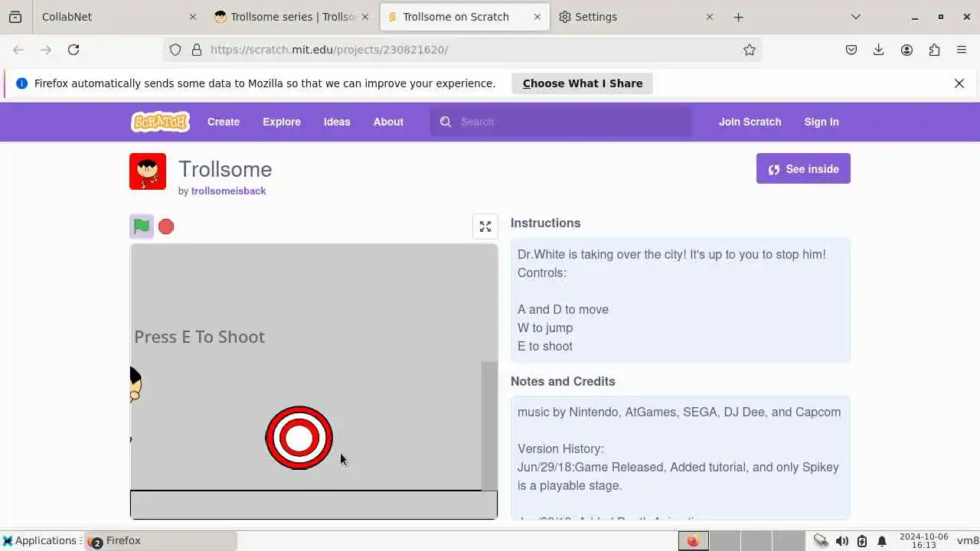Go back using the browser back arrow
Image resolution: width=980 pixels, height=551 pixels.
click(18, 50)
